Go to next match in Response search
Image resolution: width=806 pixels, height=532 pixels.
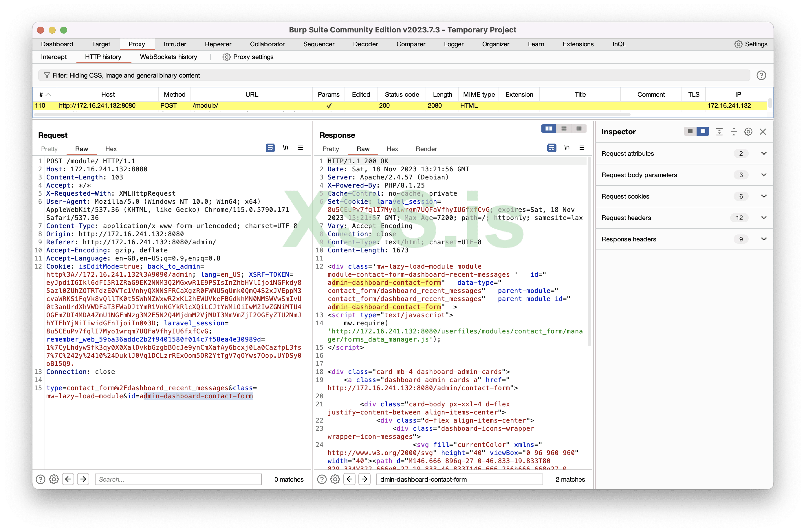click(364, 479)
